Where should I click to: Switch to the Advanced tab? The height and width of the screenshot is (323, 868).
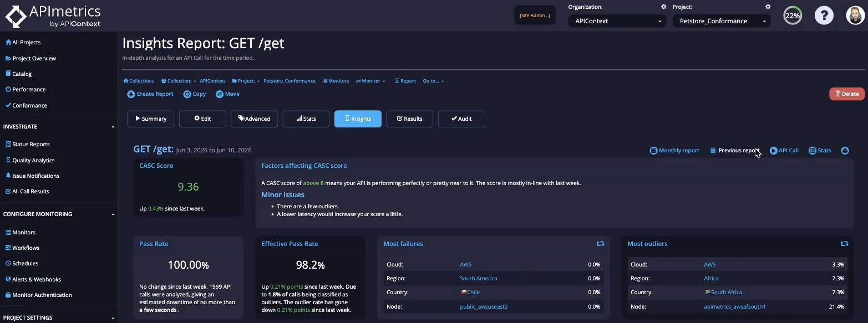254,119
